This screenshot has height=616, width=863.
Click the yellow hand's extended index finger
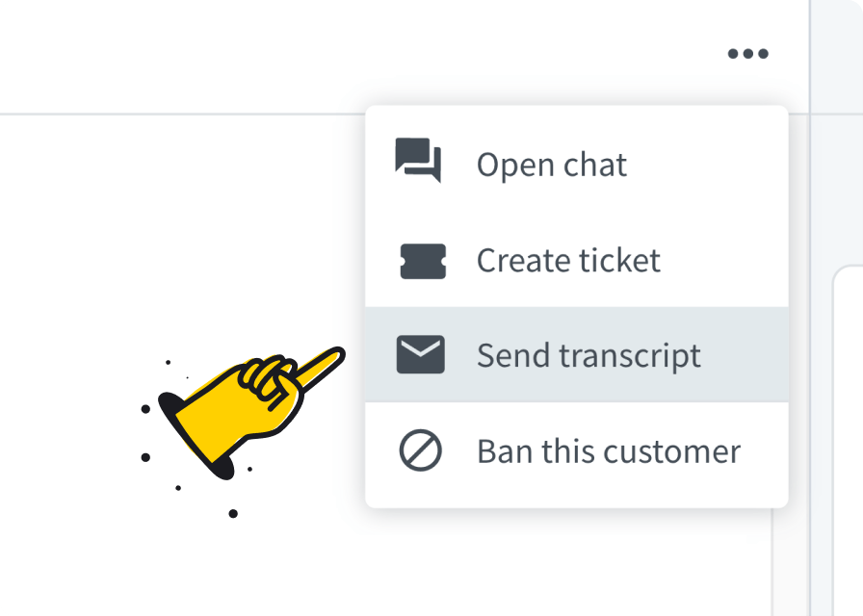tap(318, 365)
